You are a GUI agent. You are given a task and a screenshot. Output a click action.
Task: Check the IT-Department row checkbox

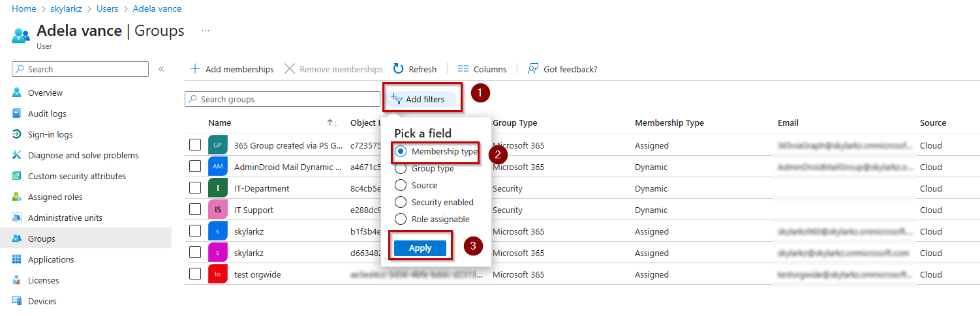(x=195, y=188)
